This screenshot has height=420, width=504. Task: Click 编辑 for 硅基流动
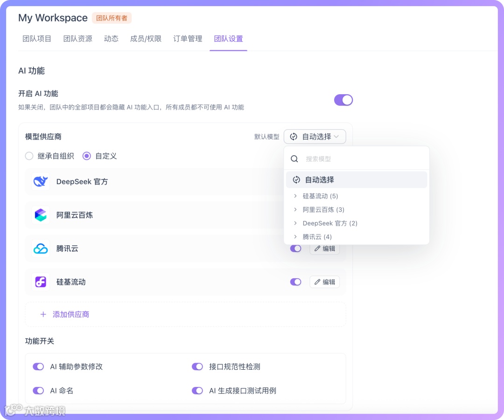tap(325, 282)
